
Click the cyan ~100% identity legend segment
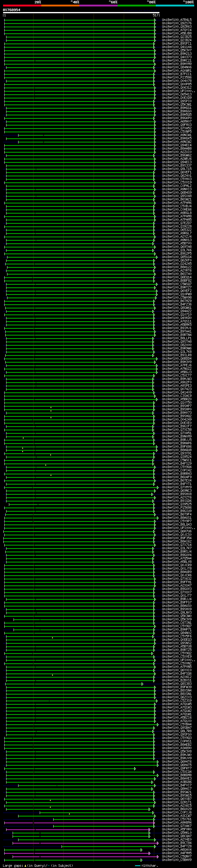[175, 6]
